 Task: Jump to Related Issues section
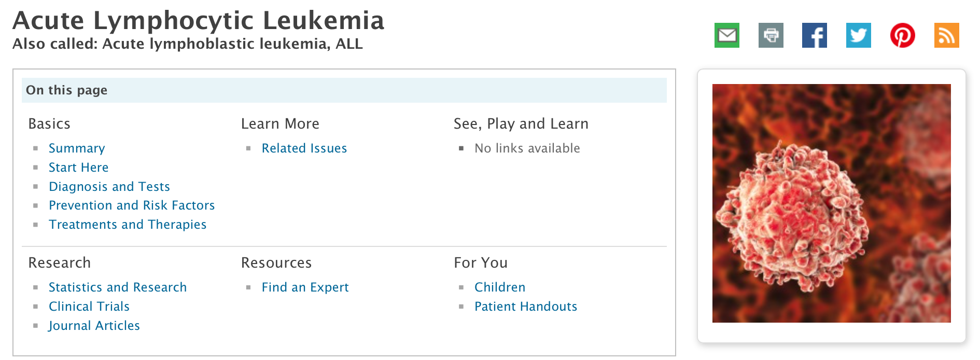[x=304, y=148]
